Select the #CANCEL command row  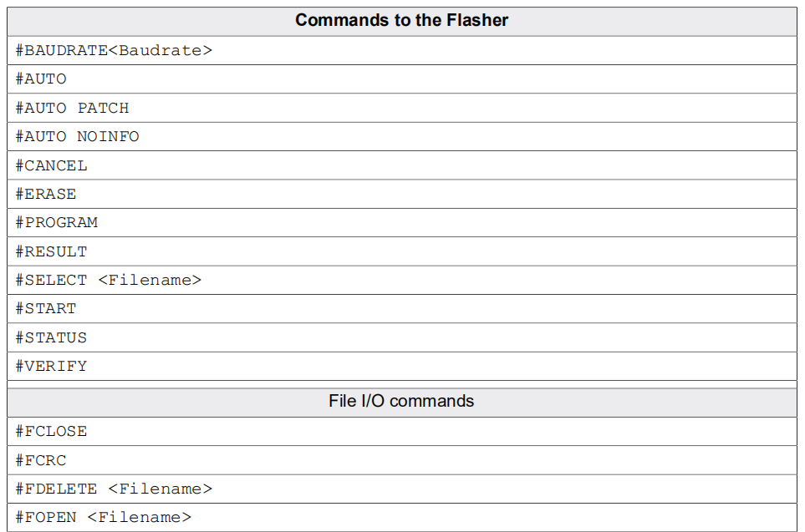pyautogui.click(x=402, y=165)
